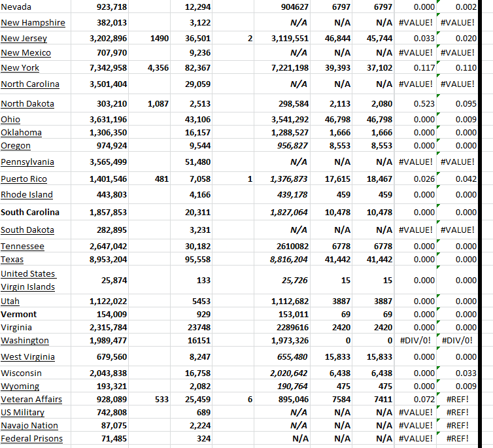Screen dimensions: 493x448
Task: Select Texas value 95,558
Action: tap(192, 260)
